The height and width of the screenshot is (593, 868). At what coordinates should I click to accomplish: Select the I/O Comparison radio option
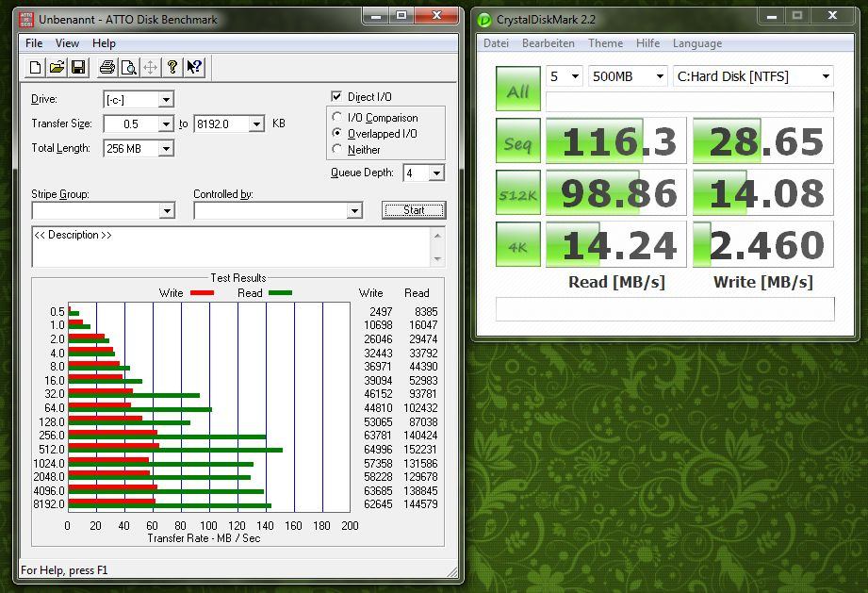[x=336, y=117]
